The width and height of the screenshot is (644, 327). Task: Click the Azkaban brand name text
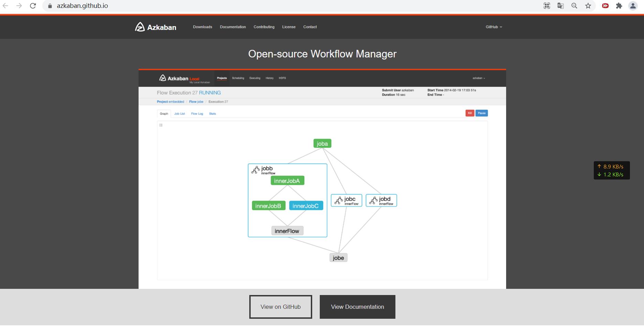tap(162, 28)
